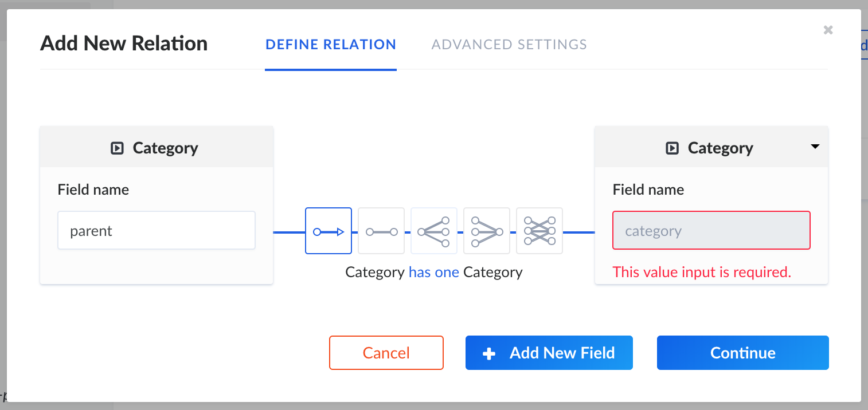Viewport: 868px width, 410px height.
Task: Select the many-to-many relation icon
Action: click(x=539, y=231)
